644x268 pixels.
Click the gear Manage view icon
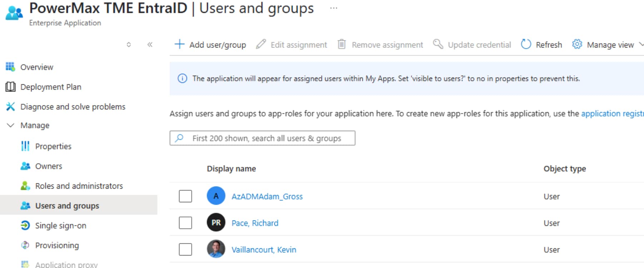[577, 44]
